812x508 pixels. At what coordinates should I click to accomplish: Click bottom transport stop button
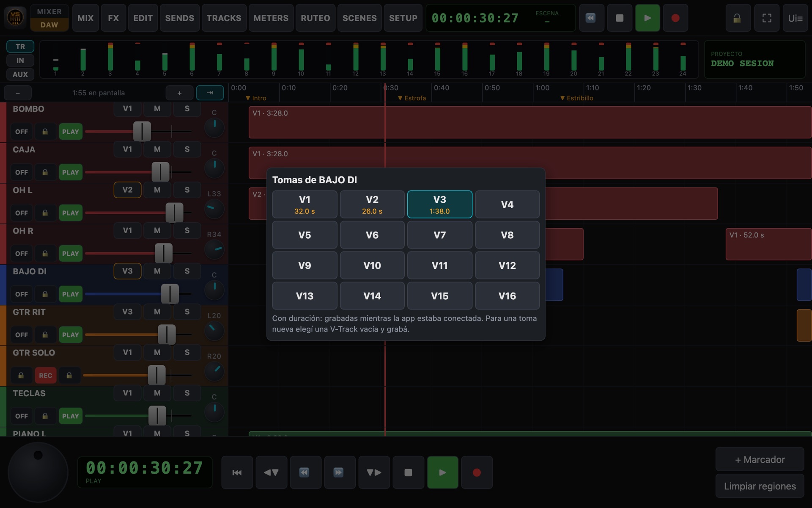point(408,472)
